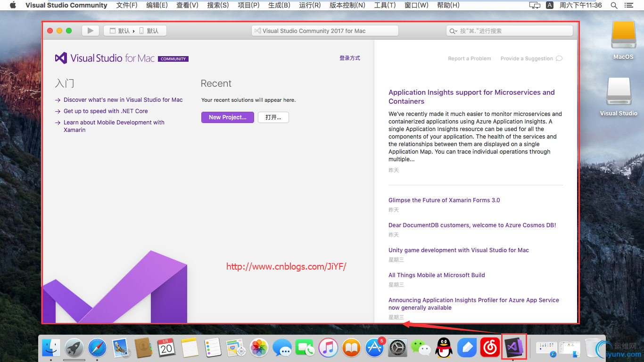Click the New Project... button
644x362 pixels.
click(x=228, y=117)
